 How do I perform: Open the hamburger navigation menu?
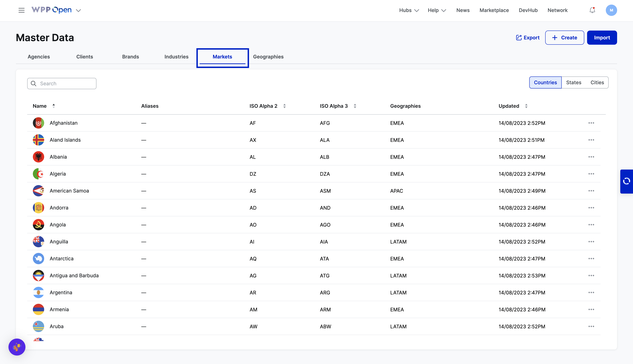(x=22, y=10)
